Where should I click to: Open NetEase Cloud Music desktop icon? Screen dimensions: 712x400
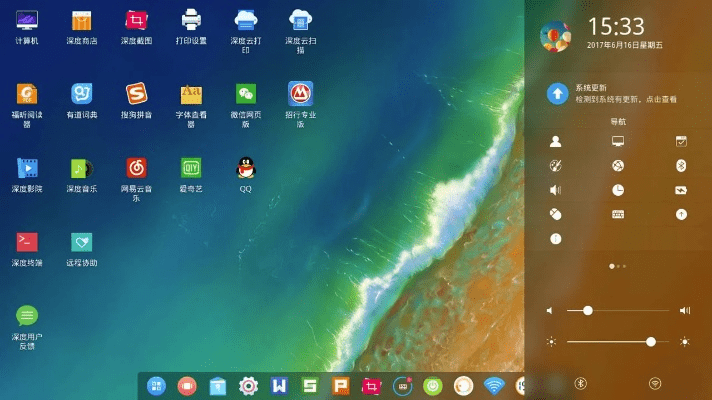137,167
